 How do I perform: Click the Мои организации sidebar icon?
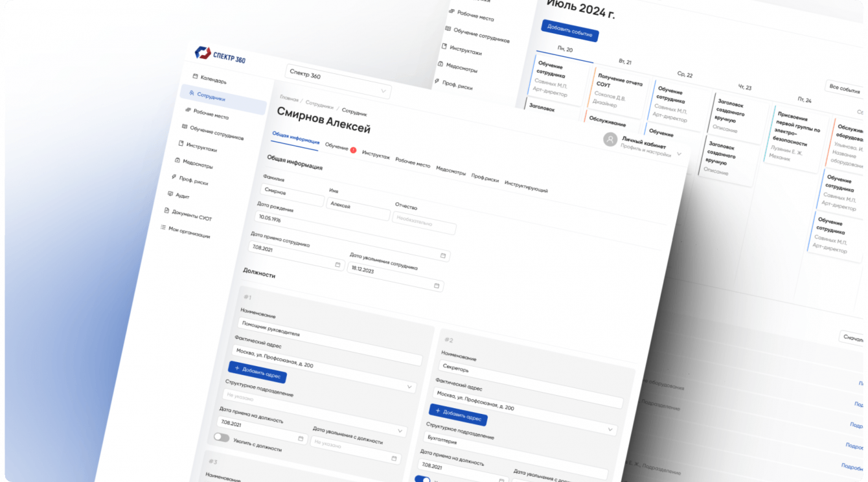coord(163,227)
